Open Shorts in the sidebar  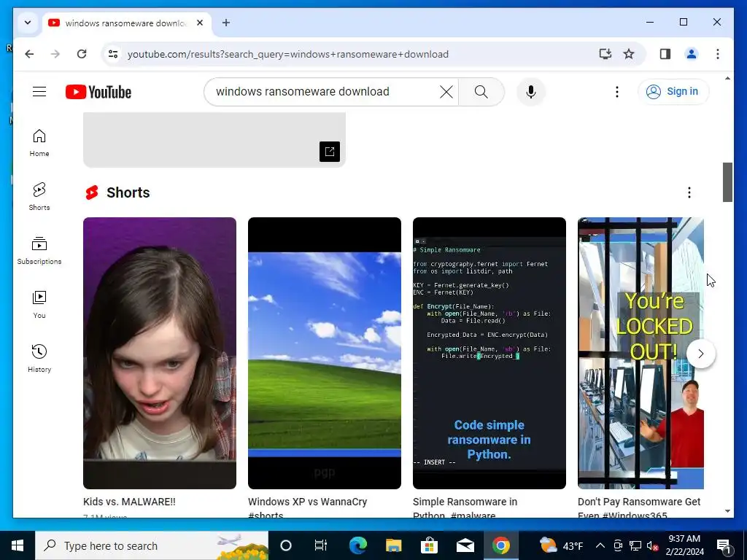pos(39,196)
